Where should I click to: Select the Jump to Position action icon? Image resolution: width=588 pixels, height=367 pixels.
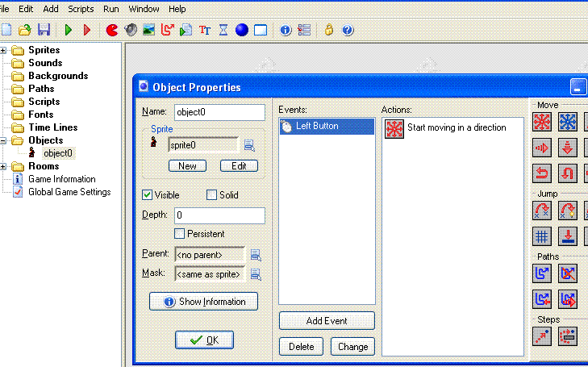coord(542,211)
